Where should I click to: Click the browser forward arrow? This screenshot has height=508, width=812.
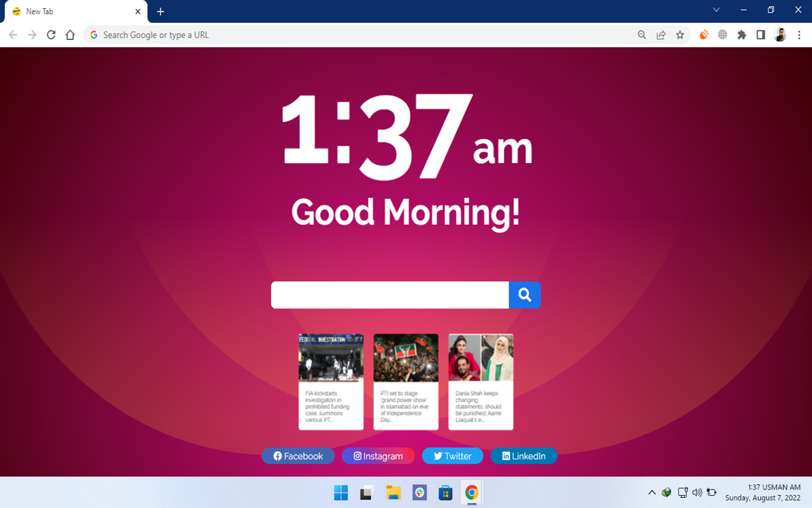pyautogui.click(x=32, y=35)
